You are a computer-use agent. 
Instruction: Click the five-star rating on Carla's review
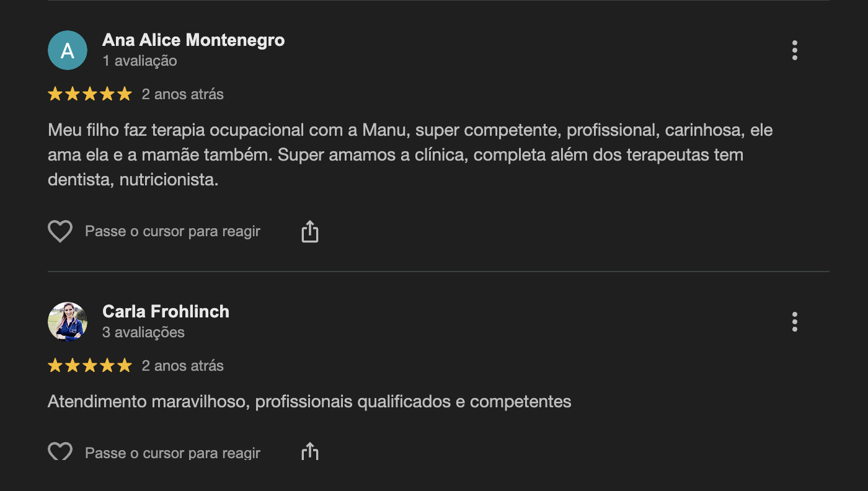[90, 366]
